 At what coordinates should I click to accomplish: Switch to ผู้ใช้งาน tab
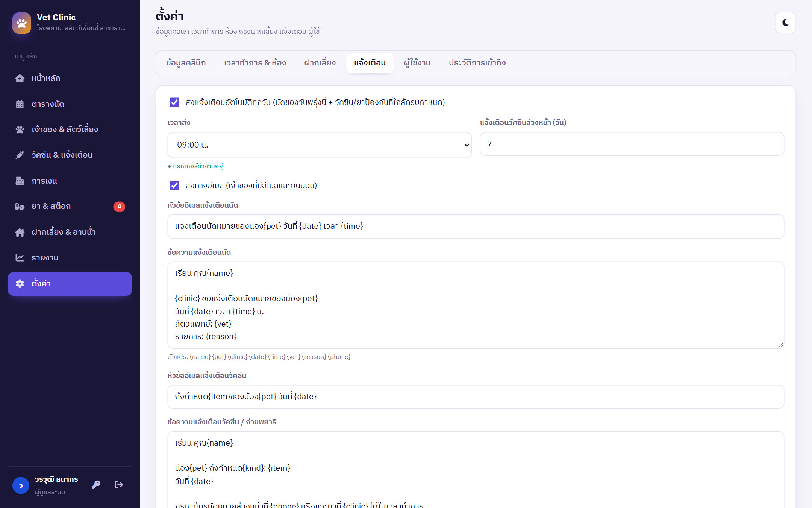(x=417, y=63)
